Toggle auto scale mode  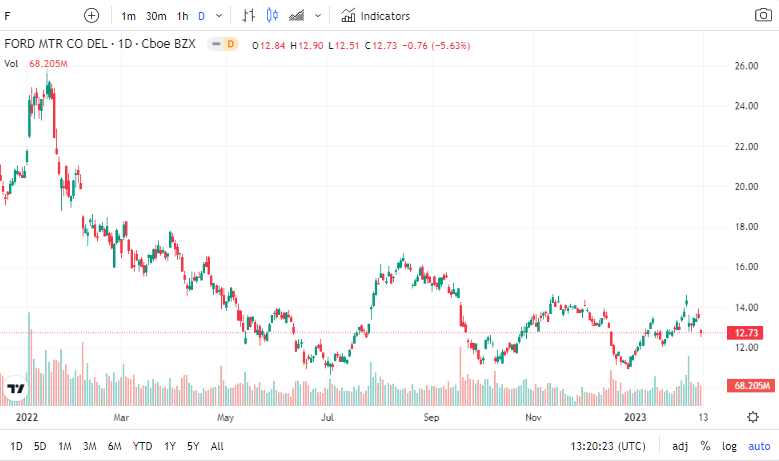759,446
